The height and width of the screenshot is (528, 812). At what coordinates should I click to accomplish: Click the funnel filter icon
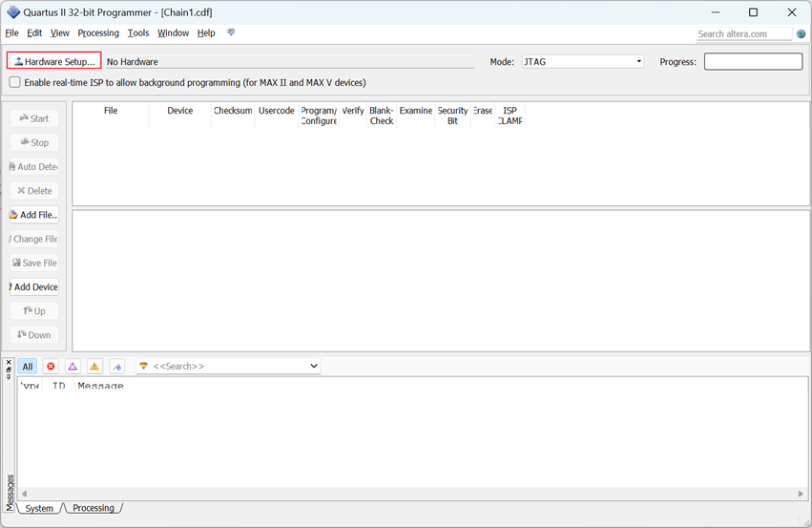pyautogui.click(x=143, y=366)
